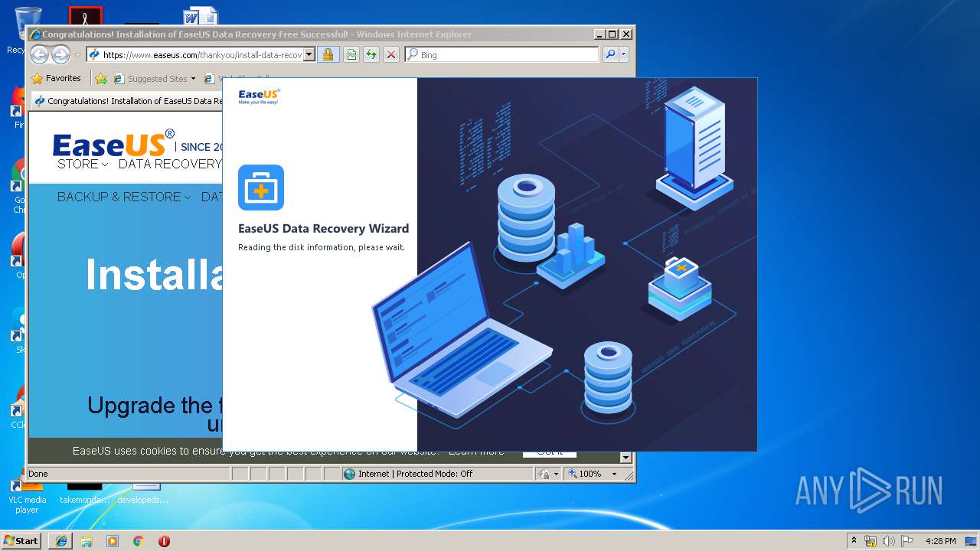980x551 pixels.
Task: Click the volume speaker tray icon
Action: (x=889, y=541)
